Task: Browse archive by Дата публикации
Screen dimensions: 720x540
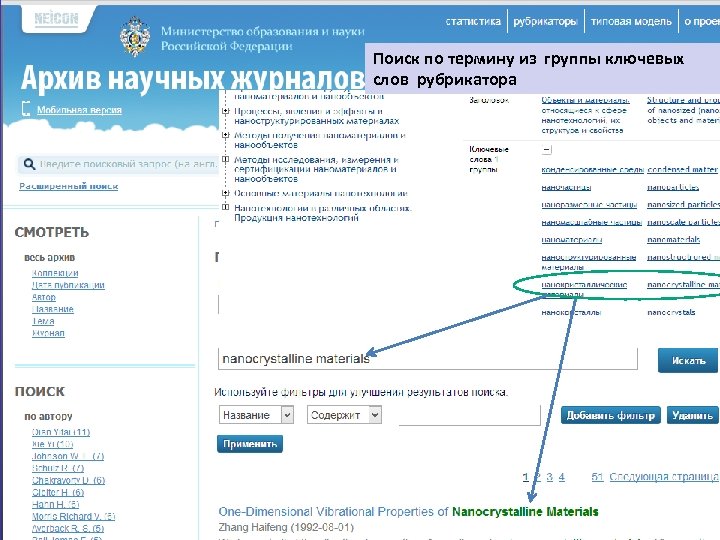Action: [x=68, y=285]
